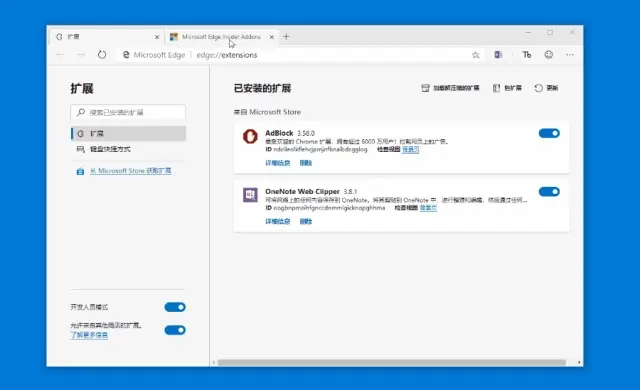
Task: Open the OneNote clipper toolbar extension icon
Action: point(498,55)
